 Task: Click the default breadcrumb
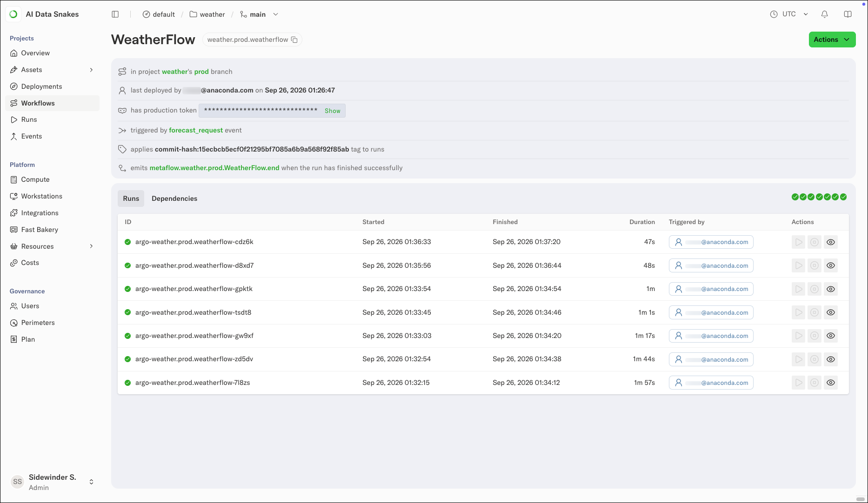[x=159, y=14]
